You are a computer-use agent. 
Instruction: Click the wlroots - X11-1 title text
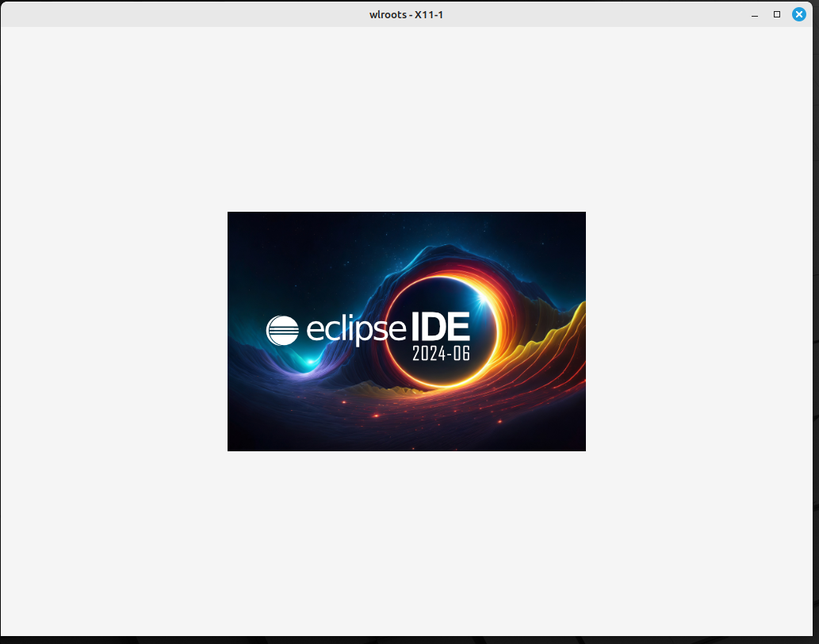(407, 14)
